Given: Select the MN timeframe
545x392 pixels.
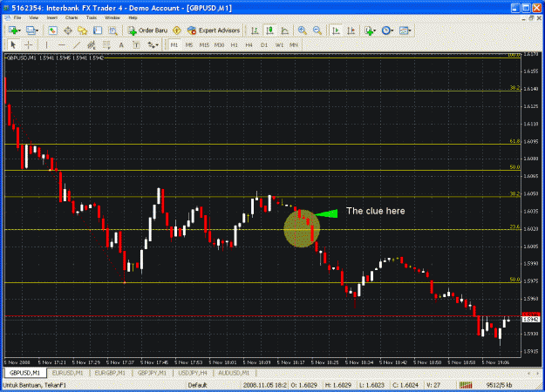Looking at the screenshot, I should point(294,44).
